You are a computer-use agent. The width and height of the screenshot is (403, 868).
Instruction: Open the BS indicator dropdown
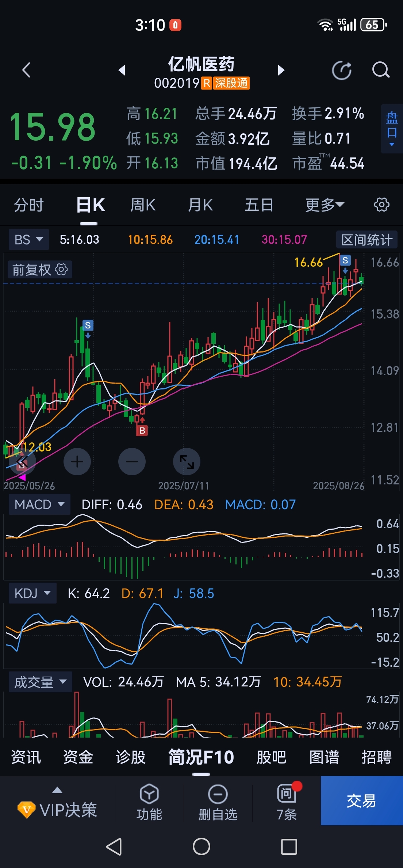tap(28, 240)
